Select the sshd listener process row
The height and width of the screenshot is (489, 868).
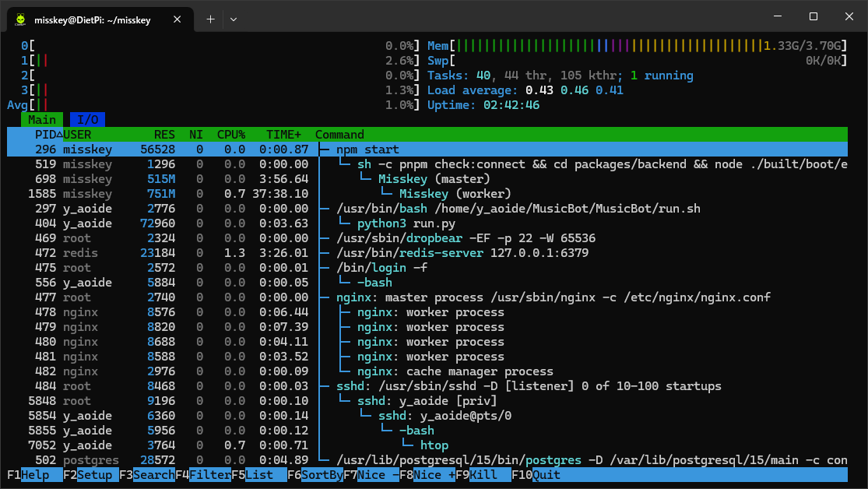pos(427,386)
